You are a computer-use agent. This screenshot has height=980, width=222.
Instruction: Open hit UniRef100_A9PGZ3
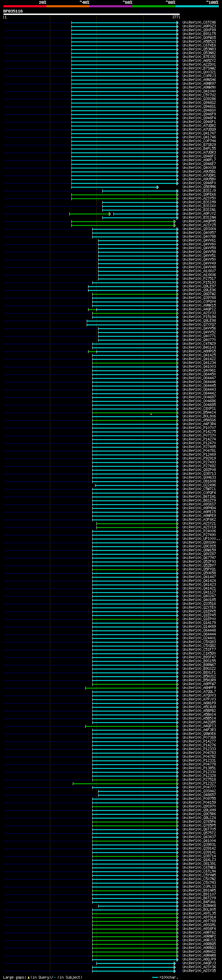199,26
